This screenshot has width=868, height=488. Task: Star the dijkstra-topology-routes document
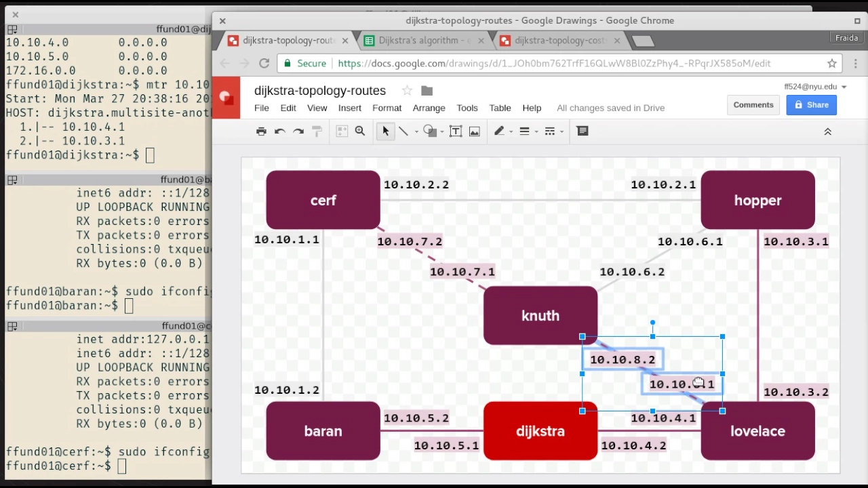pos(407,91)
